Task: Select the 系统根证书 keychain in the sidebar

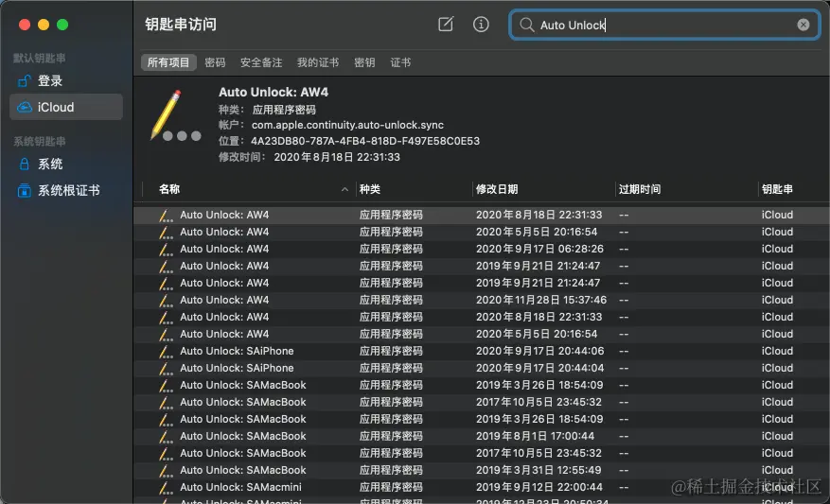Action: (66, 190)
